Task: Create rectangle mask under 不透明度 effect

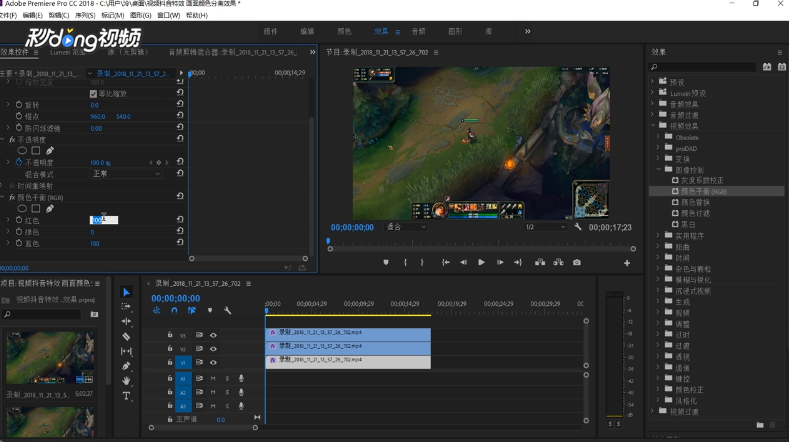Action: (36, 151)
